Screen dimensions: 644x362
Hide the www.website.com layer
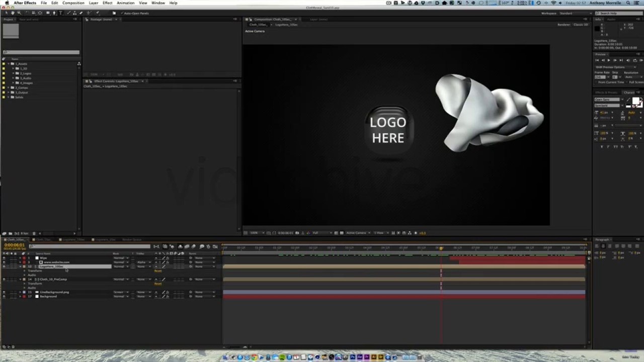coord(4,262)
